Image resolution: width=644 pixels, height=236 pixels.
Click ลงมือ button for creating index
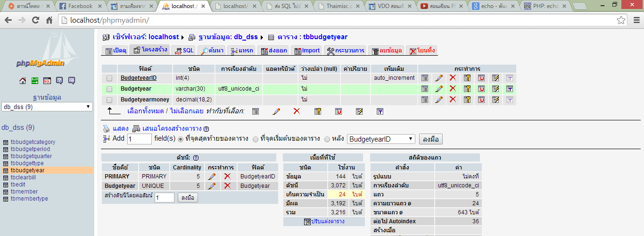188,198
